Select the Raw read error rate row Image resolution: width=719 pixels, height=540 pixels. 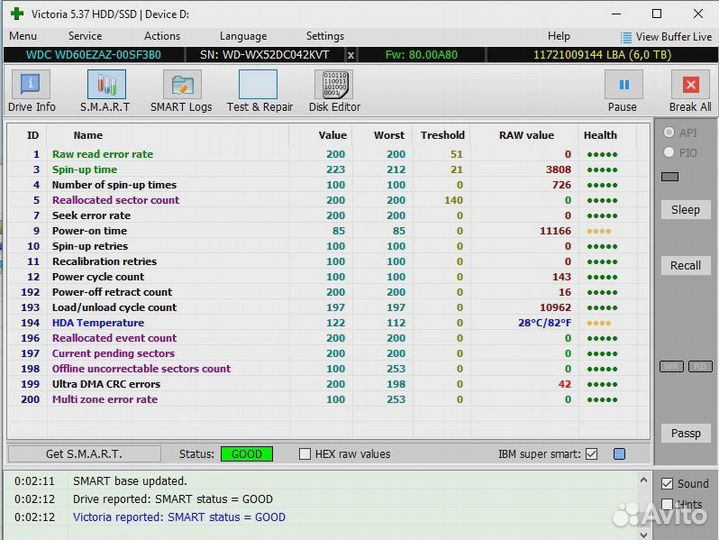[328, 154]
